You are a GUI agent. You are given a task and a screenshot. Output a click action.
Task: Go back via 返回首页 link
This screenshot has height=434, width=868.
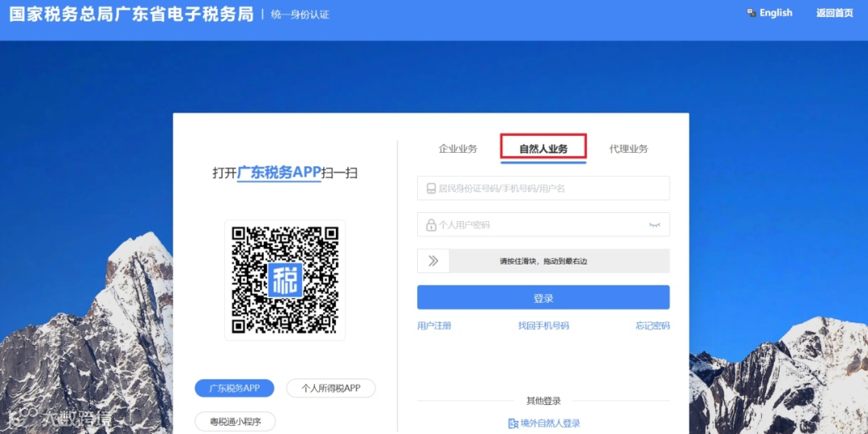835,14
